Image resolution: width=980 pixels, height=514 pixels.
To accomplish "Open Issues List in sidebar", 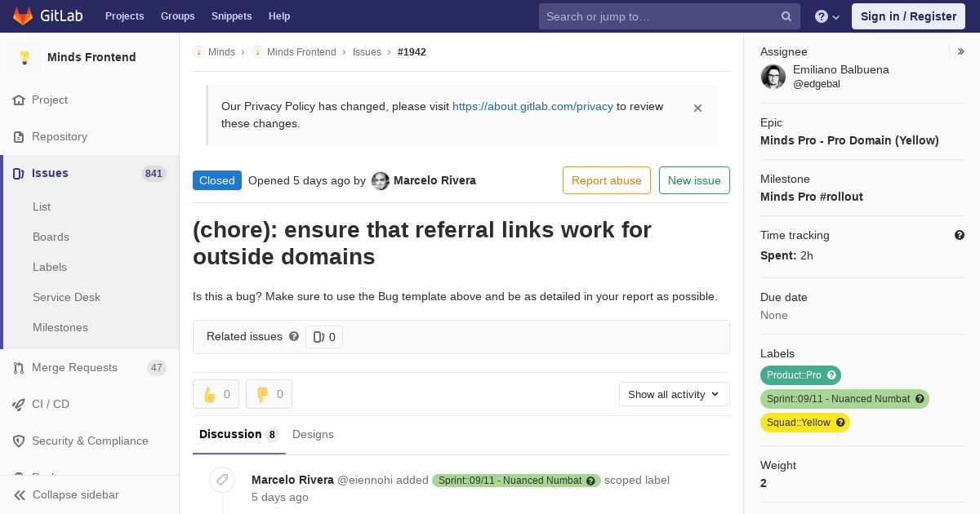I will 42,206.
